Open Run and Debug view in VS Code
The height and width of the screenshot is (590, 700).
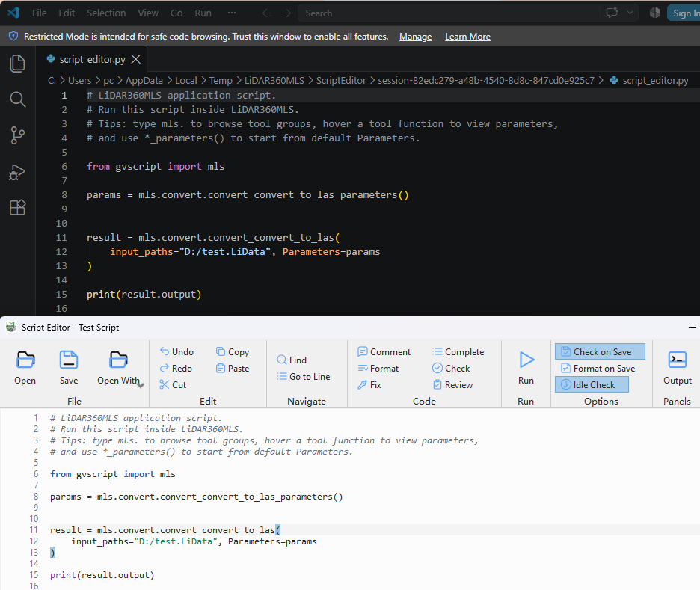(17, 172)
